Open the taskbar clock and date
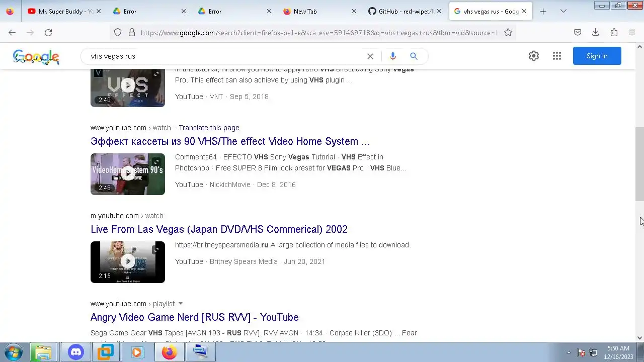This screenshot has width=644, height=362. pos(619,352)
